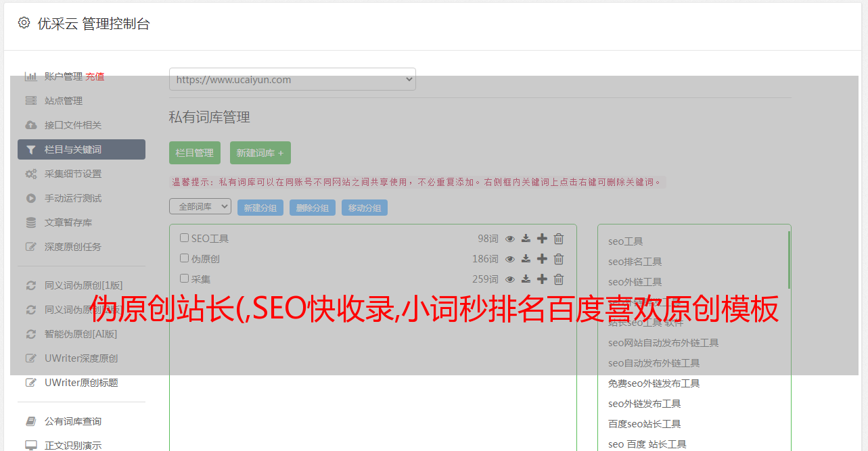View 伪原创 keywords with eye icon

click(510, 259)
